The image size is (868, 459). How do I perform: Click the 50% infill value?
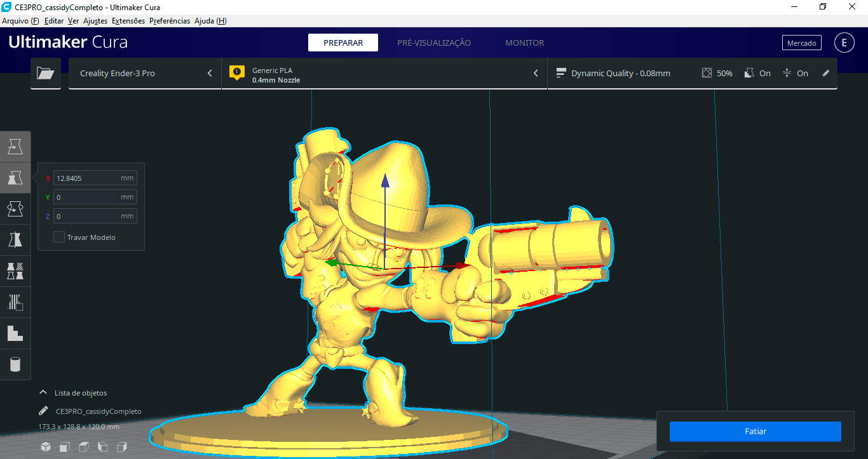tap(724, 74)
